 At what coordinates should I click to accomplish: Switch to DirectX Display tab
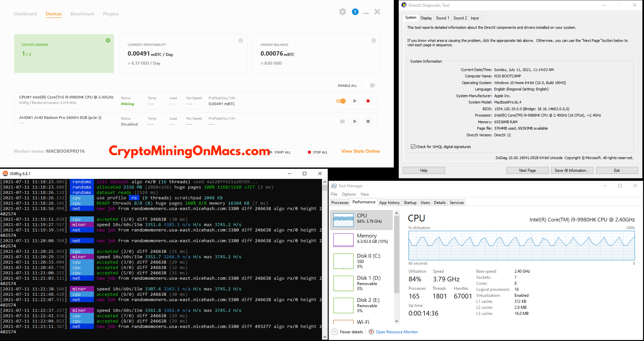click(426, 18)
